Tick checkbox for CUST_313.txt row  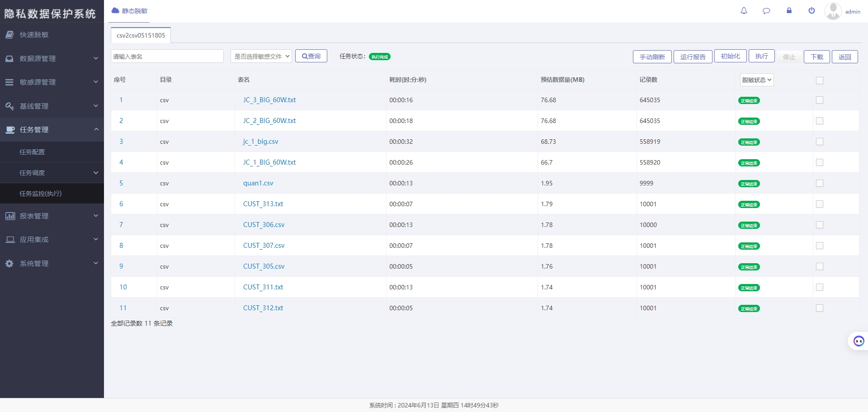pos(820,204)
